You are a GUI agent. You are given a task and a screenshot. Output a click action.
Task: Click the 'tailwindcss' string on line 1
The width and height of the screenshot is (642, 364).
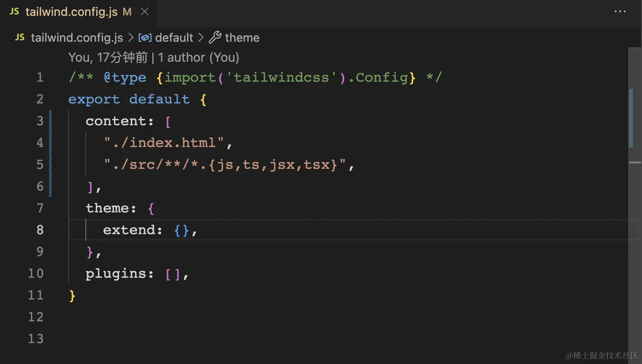(281, 78)
